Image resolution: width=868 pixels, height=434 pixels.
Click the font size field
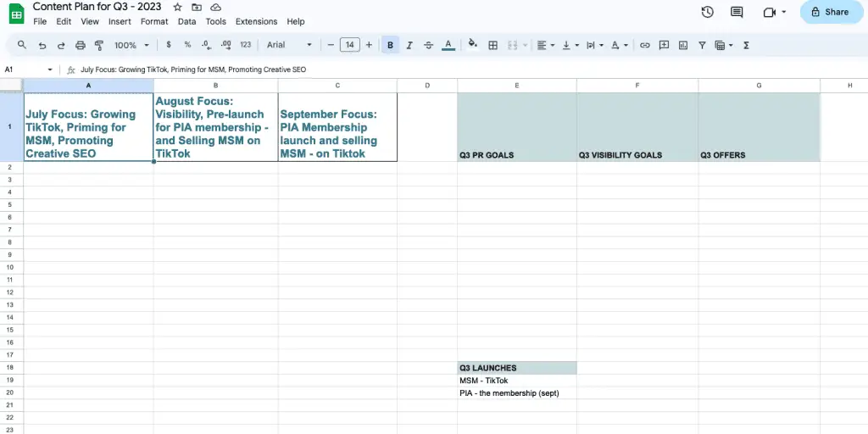point(350,45)
